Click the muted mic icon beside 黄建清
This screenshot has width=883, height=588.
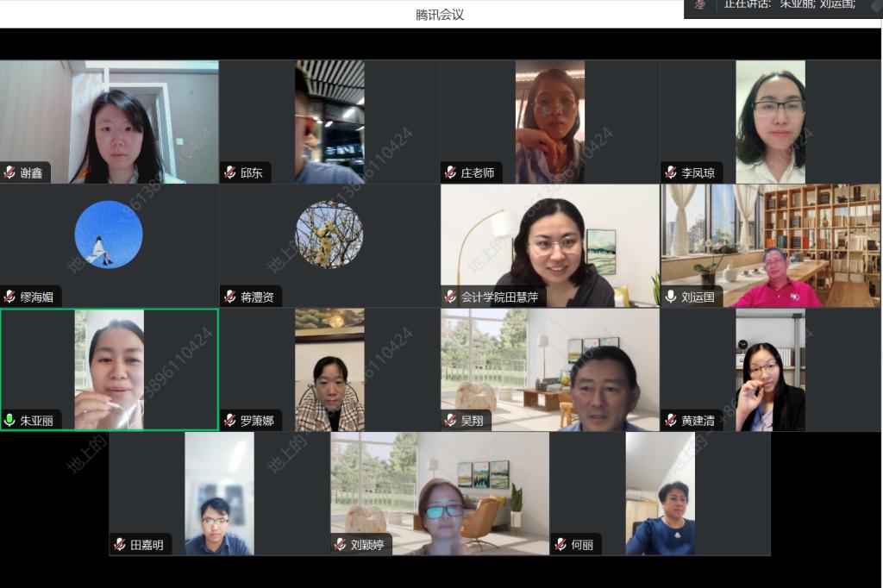671,421
